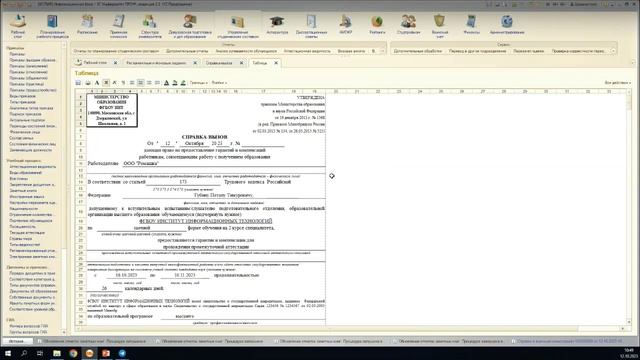Open Telegram from the taskbar
This screenshot has width=640, height=360.
click(122, 353)
